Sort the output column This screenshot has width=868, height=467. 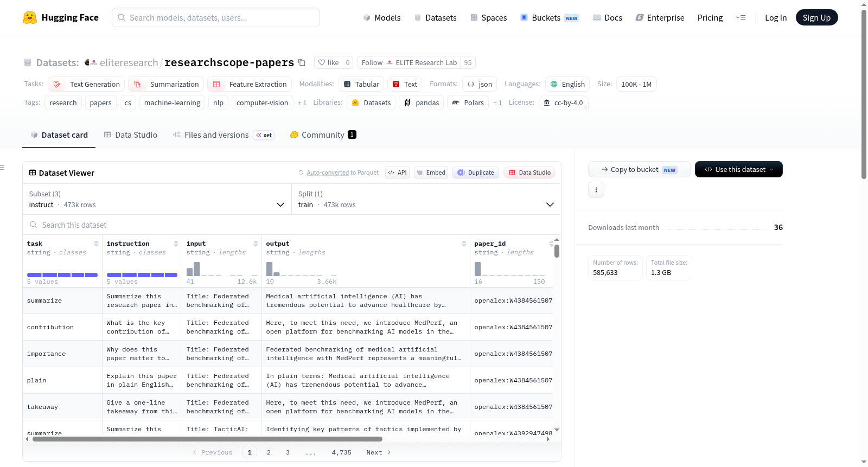click(464, 244)
